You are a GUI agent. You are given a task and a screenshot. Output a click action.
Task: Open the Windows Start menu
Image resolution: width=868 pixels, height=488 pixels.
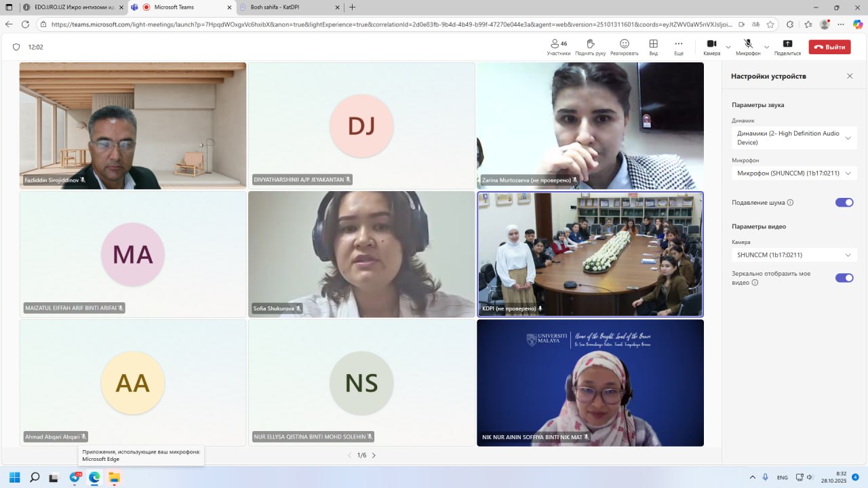[15, 477]
